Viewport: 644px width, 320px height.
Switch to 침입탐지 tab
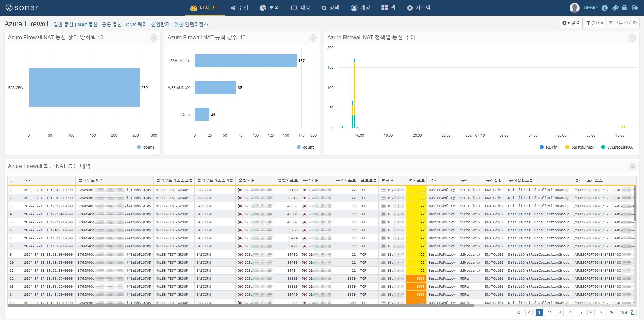coord(160,25)
